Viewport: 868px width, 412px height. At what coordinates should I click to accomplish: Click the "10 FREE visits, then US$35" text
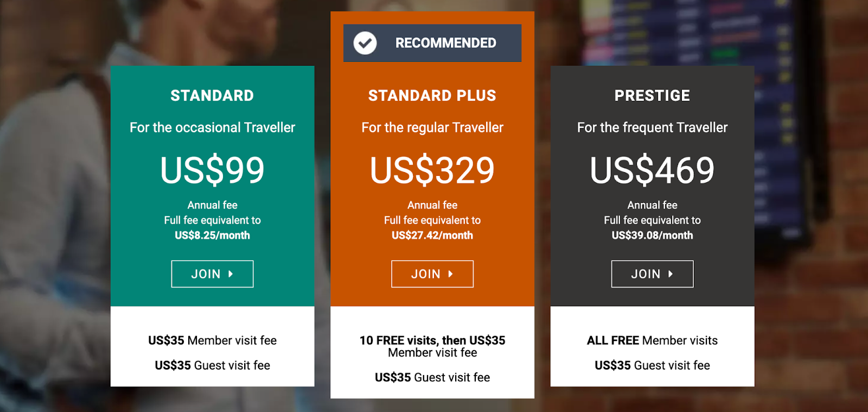click(x=432, y=340)
